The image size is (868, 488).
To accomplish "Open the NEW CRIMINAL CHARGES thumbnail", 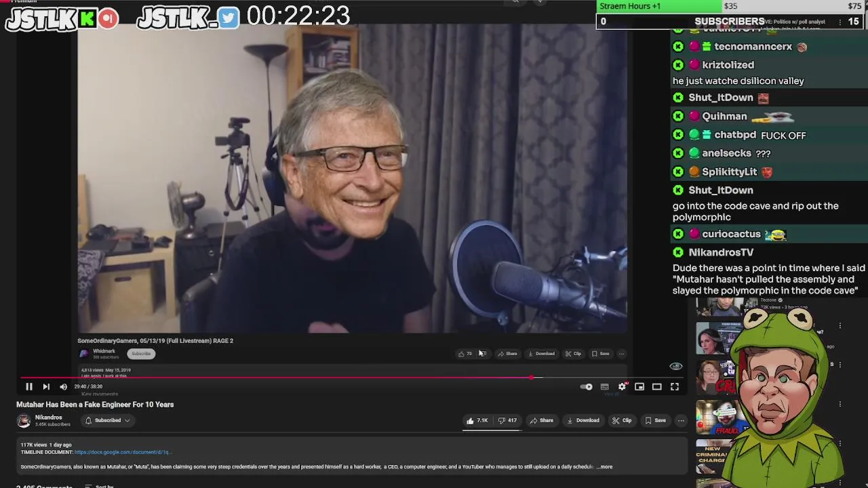I will (x=716, y=458).
